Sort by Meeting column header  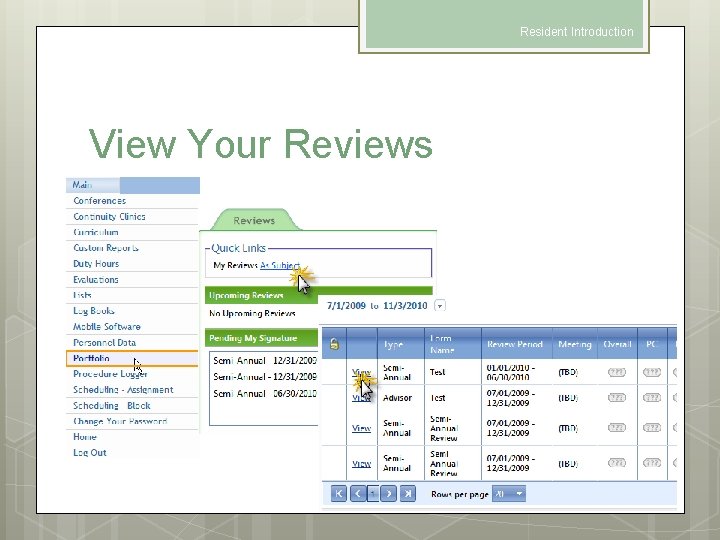pyautogui.click(x=574, y=344)
